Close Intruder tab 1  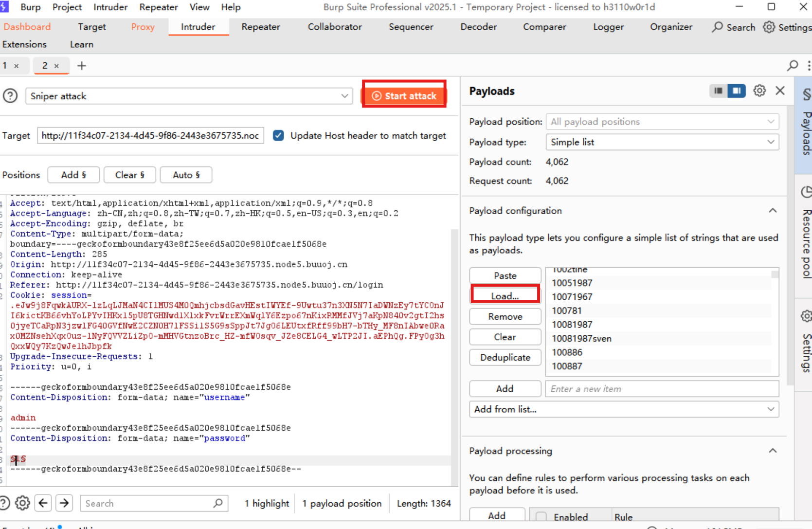point(17,66)
